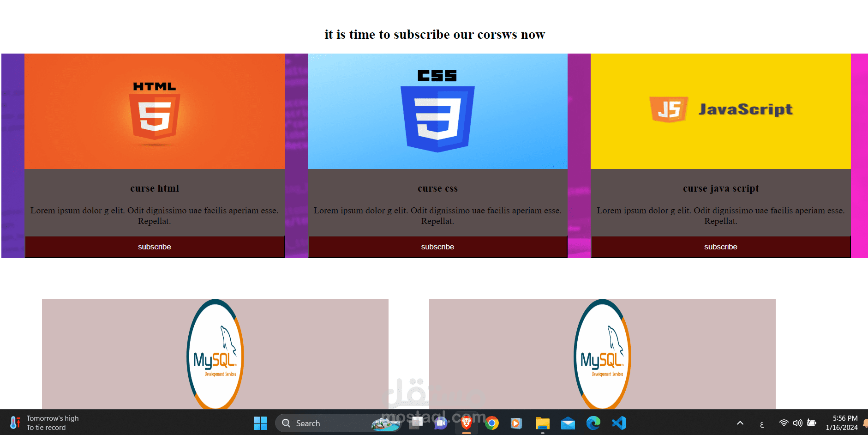Switch to Brave browser in taskbar
Viewport: 868px width, 435px height.
[x=467, y=423]
